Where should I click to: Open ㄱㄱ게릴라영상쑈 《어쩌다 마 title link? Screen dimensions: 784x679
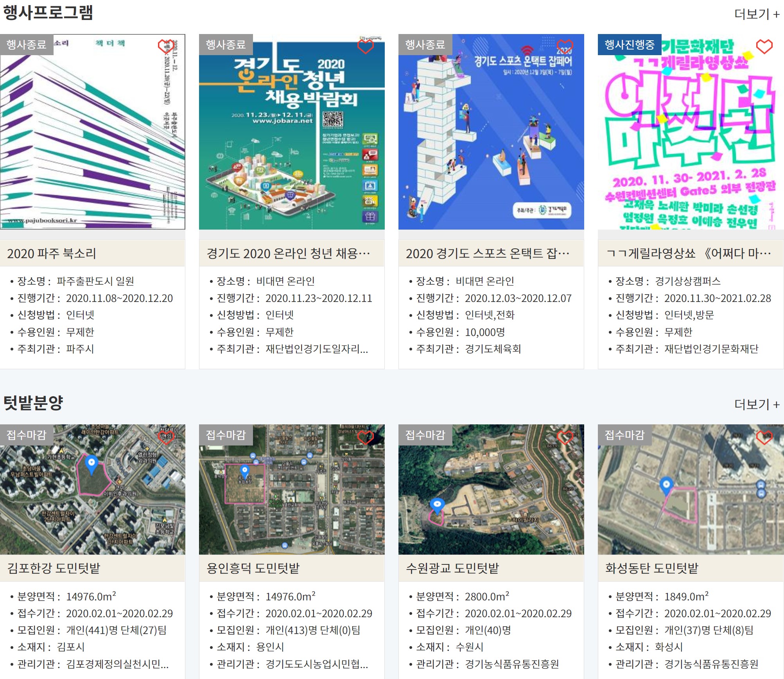(688, 253)
